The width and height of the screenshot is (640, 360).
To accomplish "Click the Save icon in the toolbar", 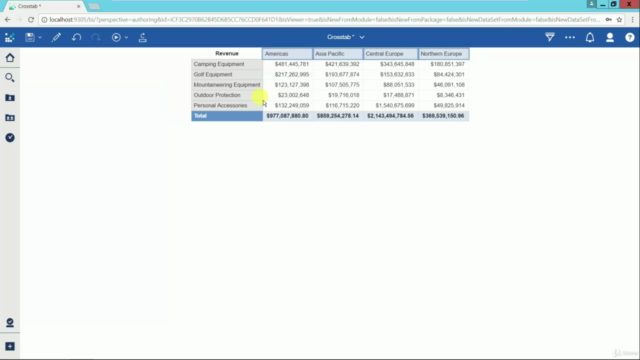I will pos(30,37).
